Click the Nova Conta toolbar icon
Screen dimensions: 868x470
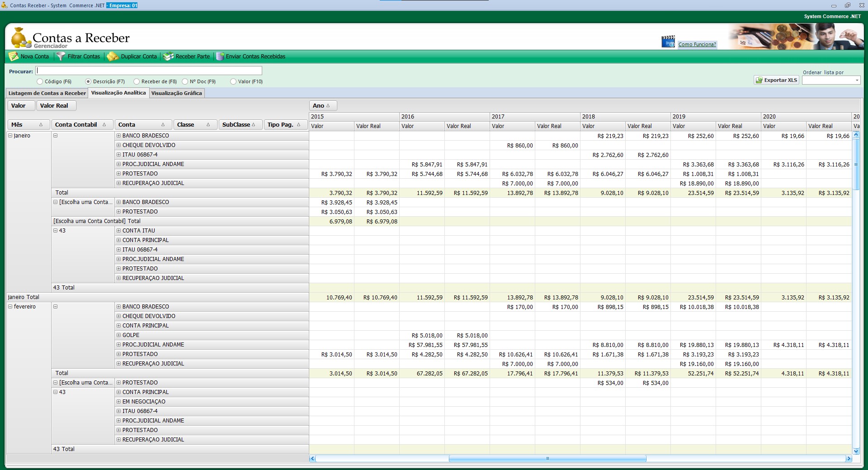point(14,57)
